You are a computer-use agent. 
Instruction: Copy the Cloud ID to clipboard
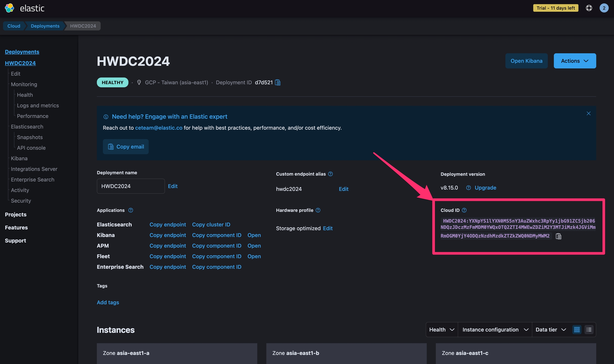pos(559,236)
